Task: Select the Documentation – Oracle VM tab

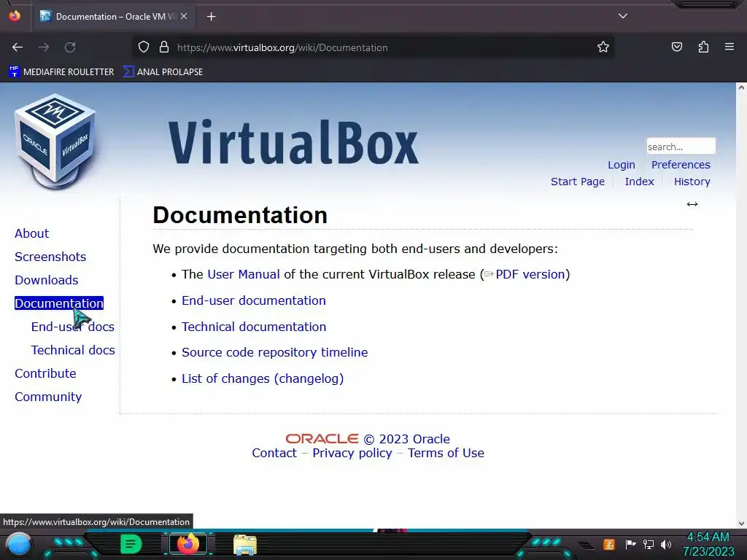Action: (113, 17)
